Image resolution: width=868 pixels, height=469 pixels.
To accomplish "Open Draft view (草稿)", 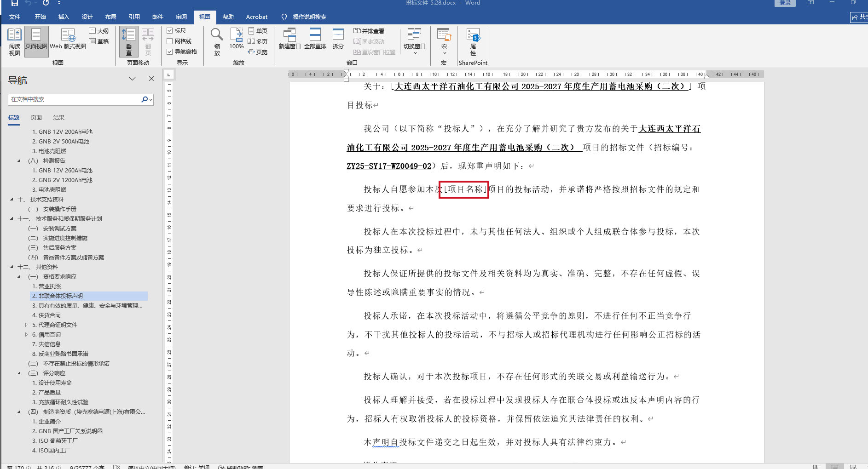I will pyautogui.click(x=99, y=41).
